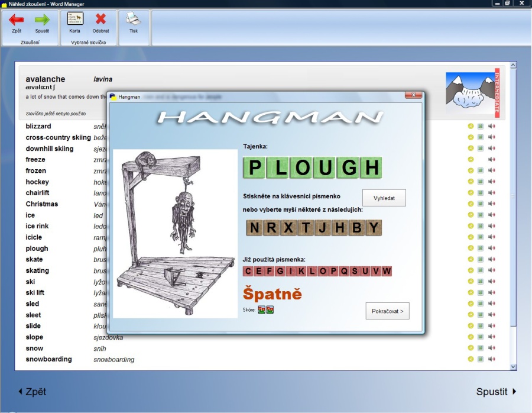Click the red Zpět arrow in toolbar

click(17, 20)
